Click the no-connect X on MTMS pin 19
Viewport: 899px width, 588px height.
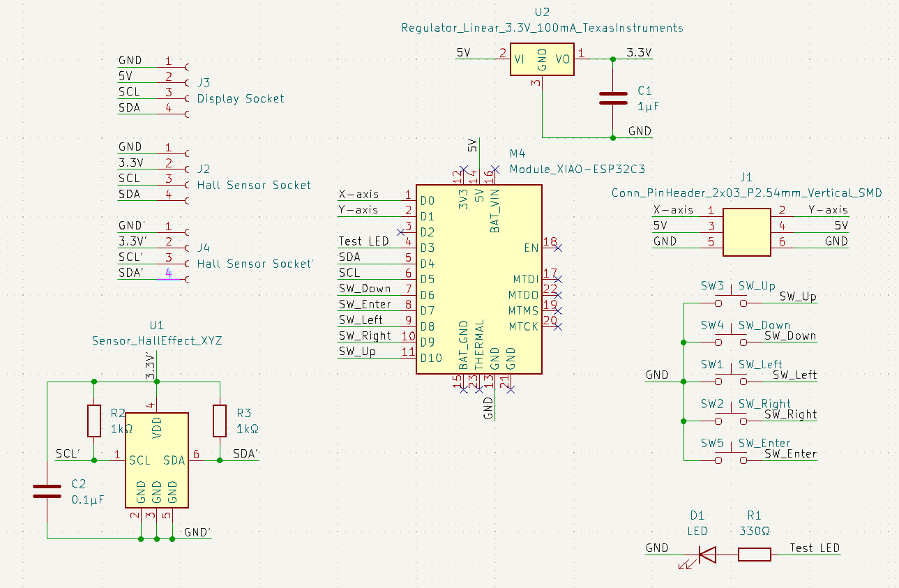[x=558, y=310]
